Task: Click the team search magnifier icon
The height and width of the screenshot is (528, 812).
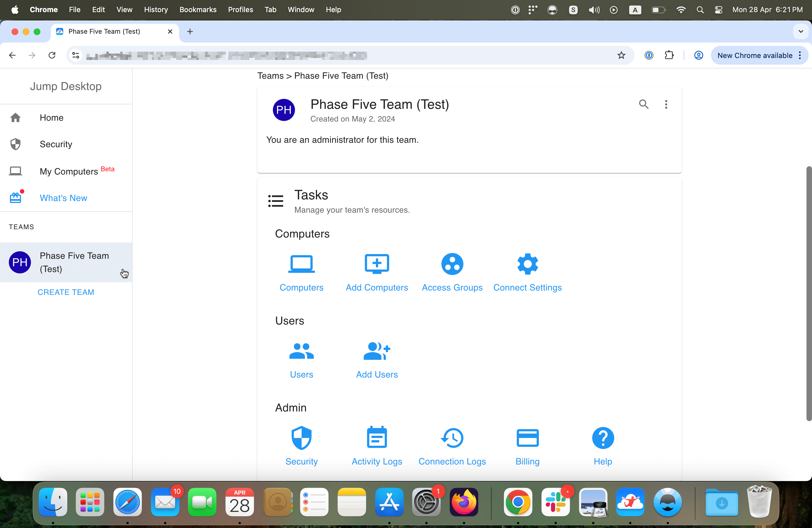Action: pos(644,104)
